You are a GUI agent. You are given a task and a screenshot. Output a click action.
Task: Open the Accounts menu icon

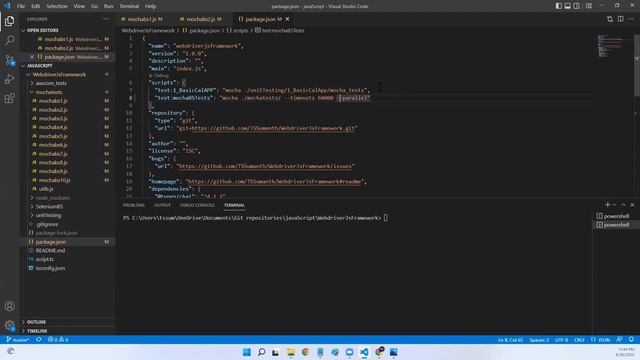9,306
